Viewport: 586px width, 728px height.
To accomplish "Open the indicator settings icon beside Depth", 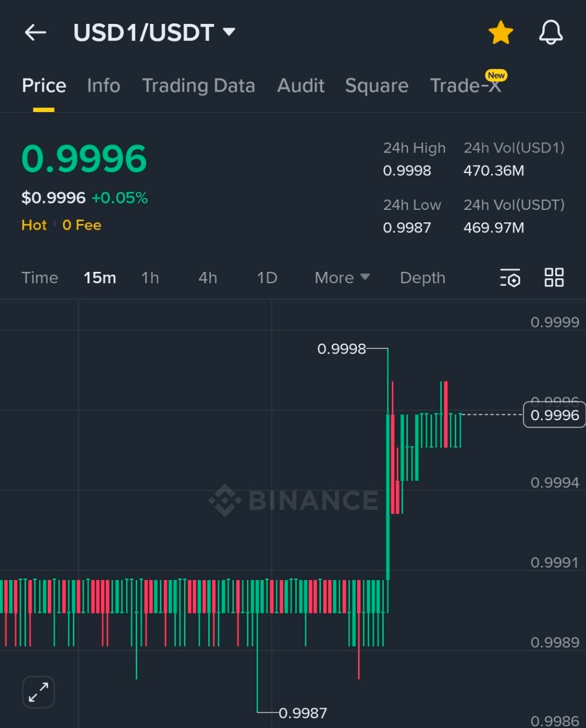I will (x=510, y=278).
